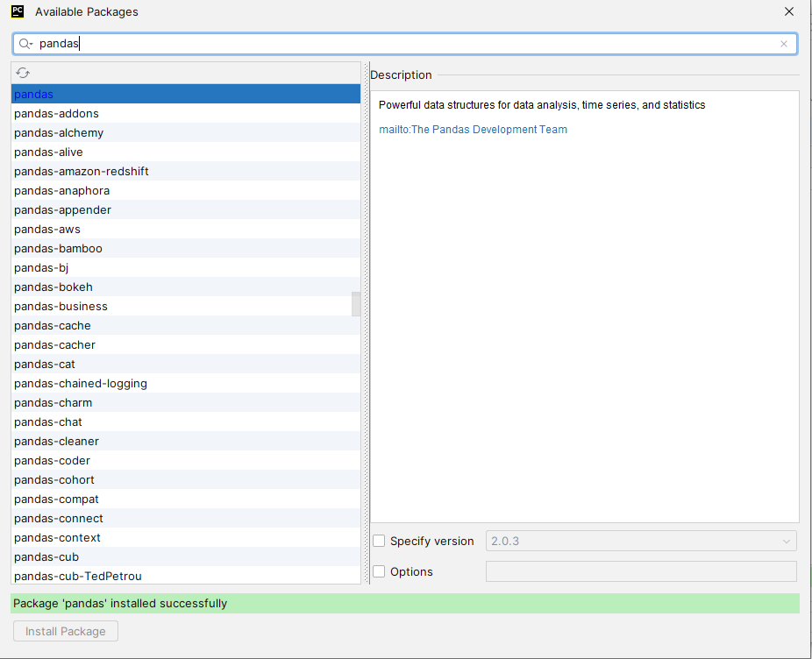Enable the Options checkbox
This screenshot has height=659, width=812.
point(379,571)
